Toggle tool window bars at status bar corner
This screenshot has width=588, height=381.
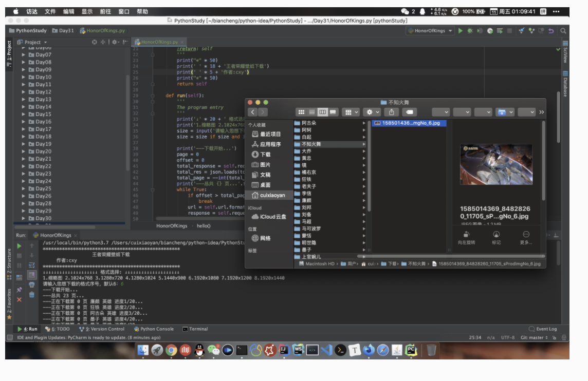(10, 337)
